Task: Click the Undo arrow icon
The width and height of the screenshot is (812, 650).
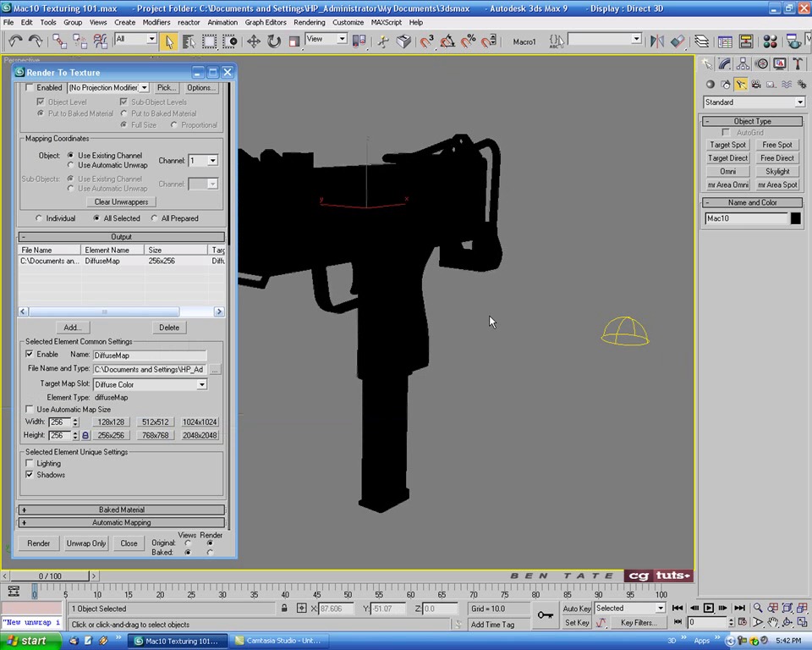Action: pos(15,41)
